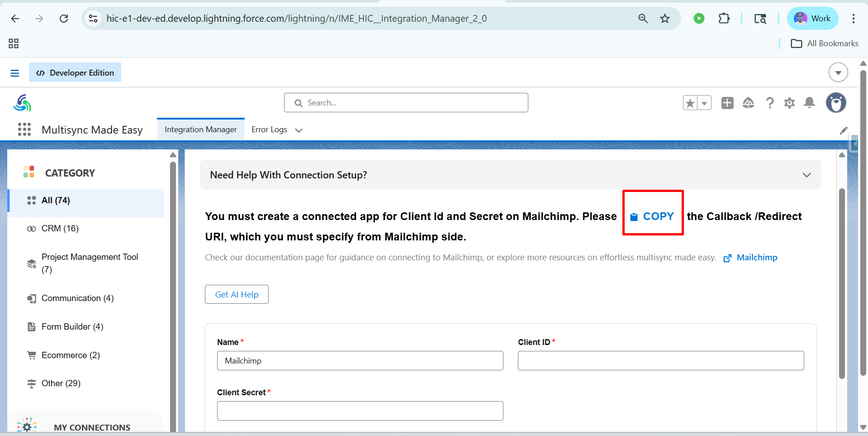Open the tab search icon in the browser toolbar
Image resolution: width=868 pixels, height=436 pixels.
tap(760, 19)
